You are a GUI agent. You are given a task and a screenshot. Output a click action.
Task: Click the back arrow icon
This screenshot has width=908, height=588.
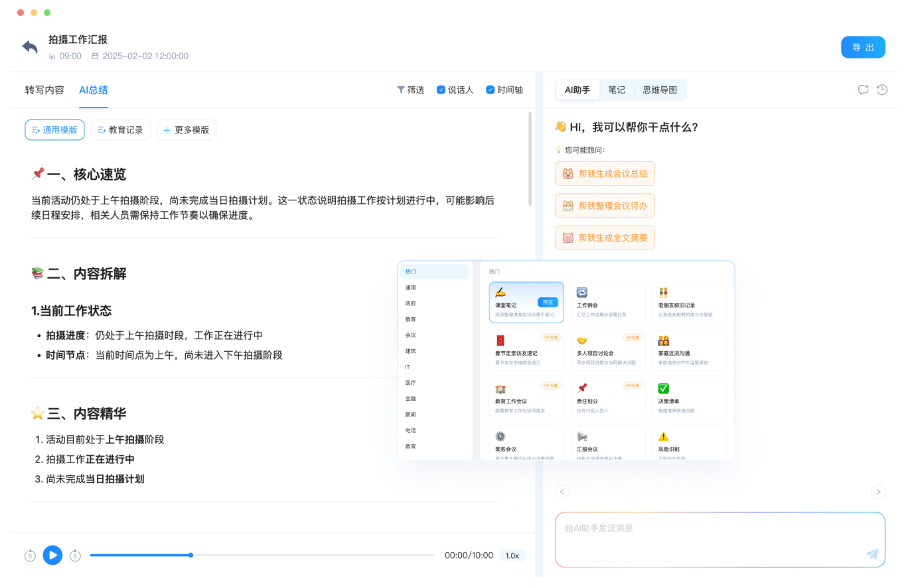(30, 47)
